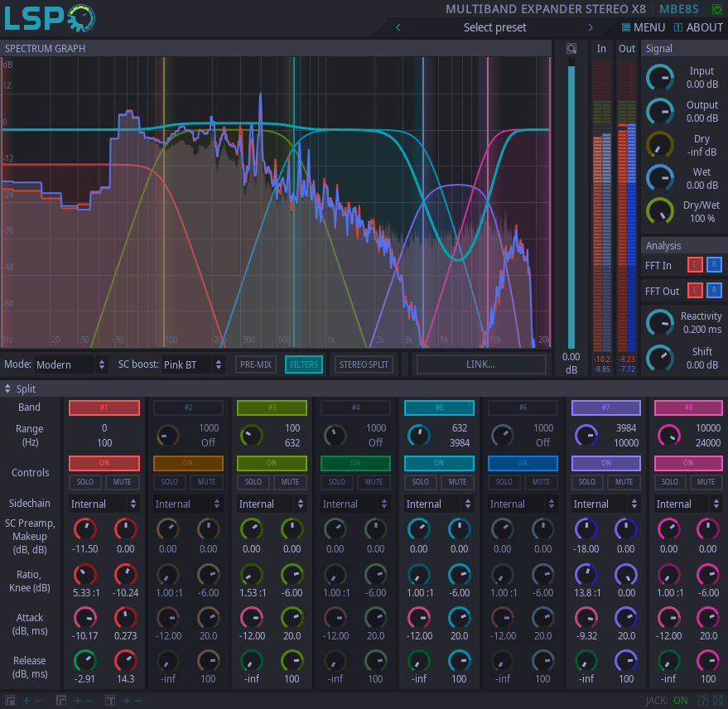Toggle the FILTERS button

(x=303, y=364)
